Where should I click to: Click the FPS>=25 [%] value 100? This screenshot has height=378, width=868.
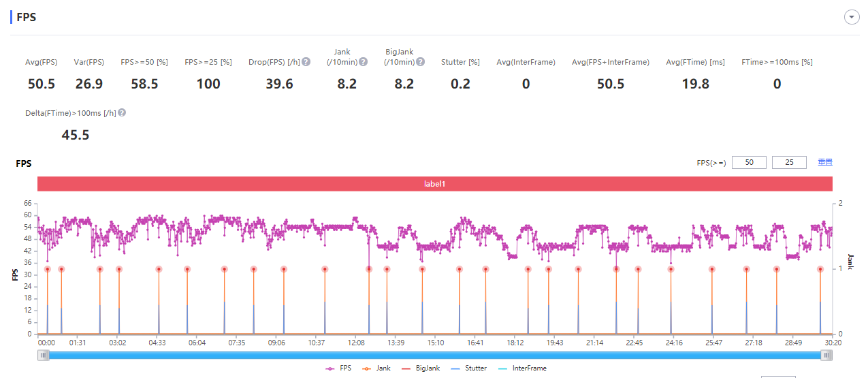click(208, 84)
